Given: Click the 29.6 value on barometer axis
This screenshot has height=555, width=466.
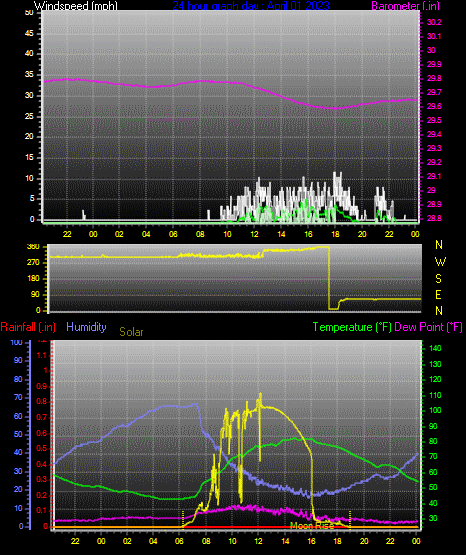Looking at the screenshot, I should coord(434,107).
